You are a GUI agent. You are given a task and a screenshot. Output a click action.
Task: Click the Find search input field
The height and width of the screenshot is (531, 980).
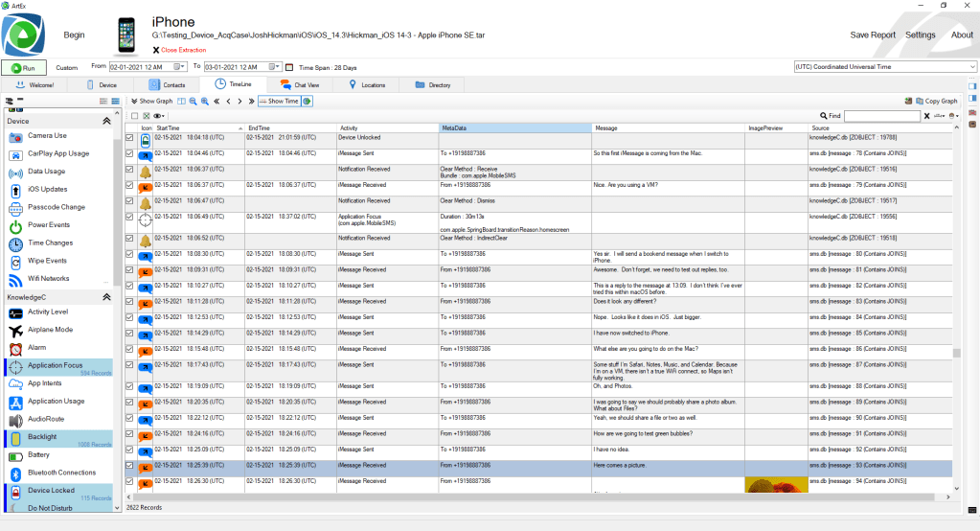click(x=881, y=116)
